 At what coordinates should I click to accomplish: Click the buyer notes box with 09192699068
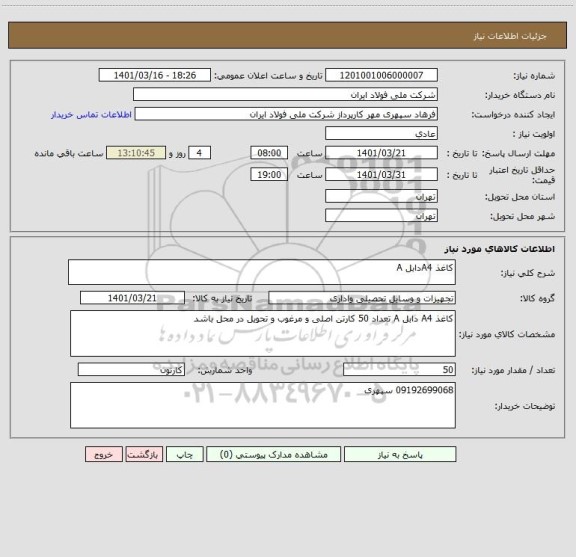tap(263, 405)
